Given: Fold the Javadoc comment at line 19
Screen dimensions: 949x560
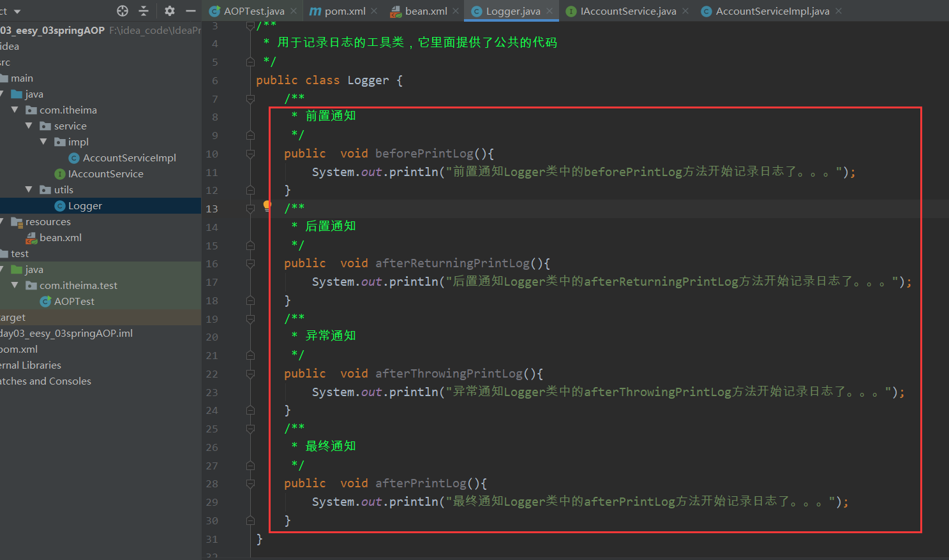Looking at the screenshot, I should [250, 319].
